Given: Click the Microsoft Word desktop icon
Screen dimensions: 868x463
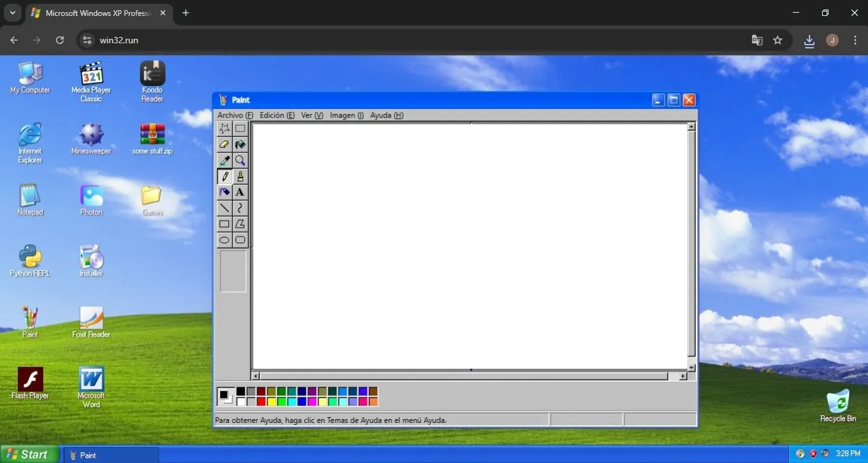Looking at the screenshot, I should 91,387.
